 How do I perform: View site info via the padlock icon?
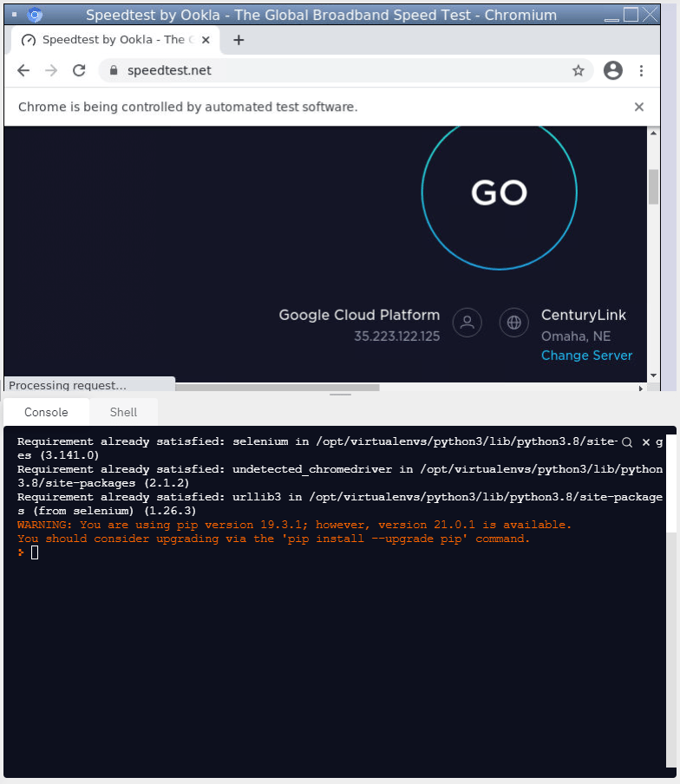114,70
